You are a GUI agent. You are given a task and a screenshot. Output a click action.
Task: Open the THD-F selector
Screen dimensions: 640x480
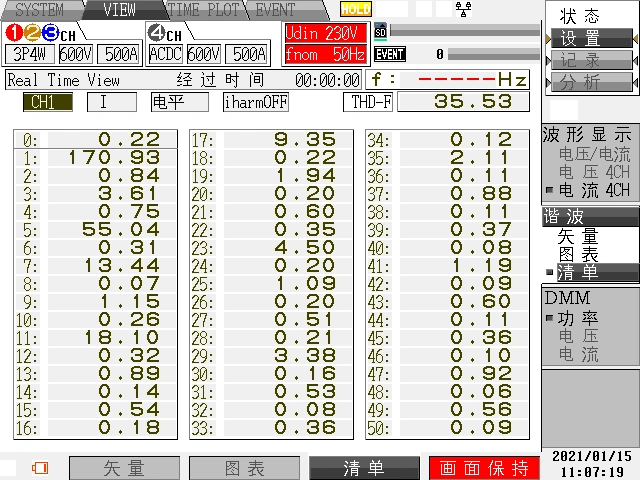368,102
